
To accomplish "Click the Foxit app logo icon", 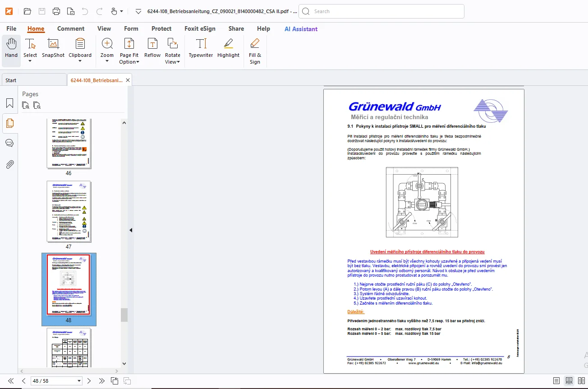I will [9, 11].
